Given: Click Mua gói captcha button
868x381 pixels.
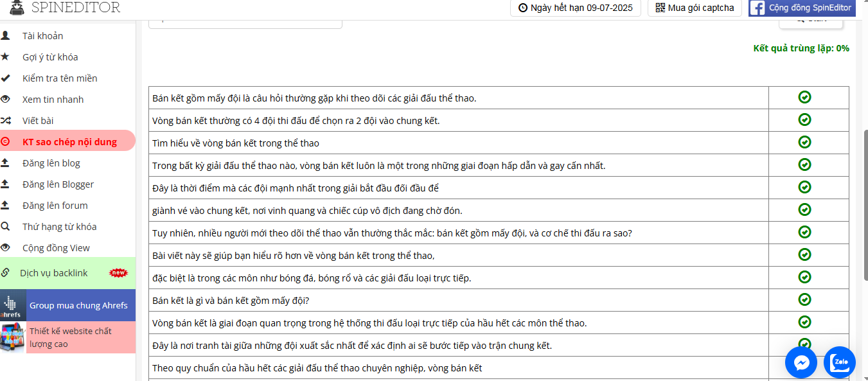Looking at the screenshot, I should pos(695,8).
